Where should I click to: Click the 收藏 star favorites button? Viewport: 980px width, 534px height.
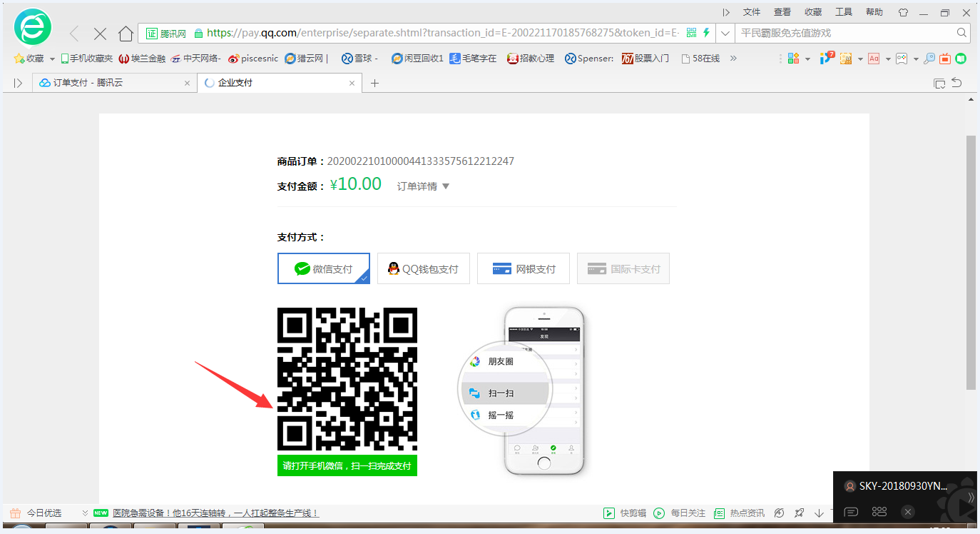[29, 59]
